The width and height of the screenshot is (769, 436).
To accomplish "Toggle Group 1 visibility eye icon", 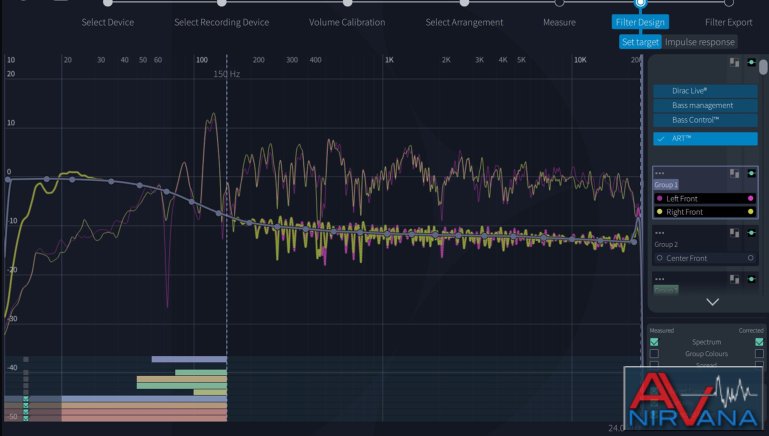I will tap(750, 174).
